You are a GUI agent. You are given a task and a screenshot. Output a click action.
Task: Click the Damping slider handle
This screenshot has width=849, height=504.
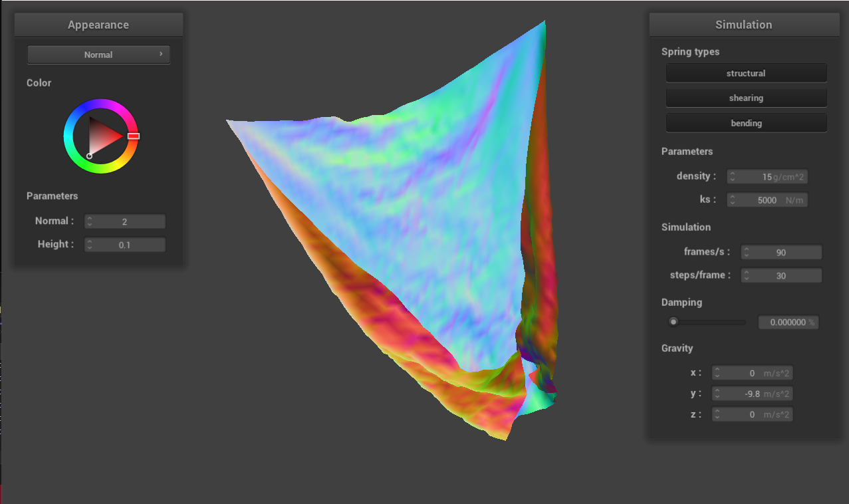673,322
